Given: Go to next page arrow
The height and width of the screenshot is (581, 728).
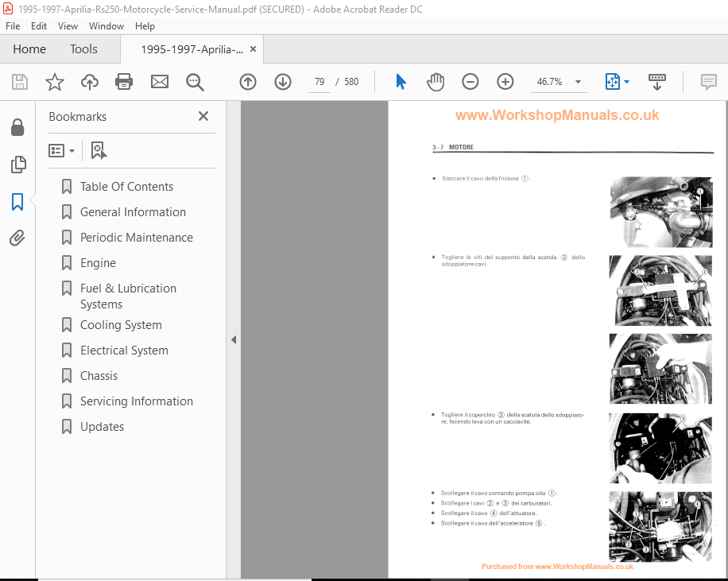Looking at the screenshot, I should [x=283, y=82].
